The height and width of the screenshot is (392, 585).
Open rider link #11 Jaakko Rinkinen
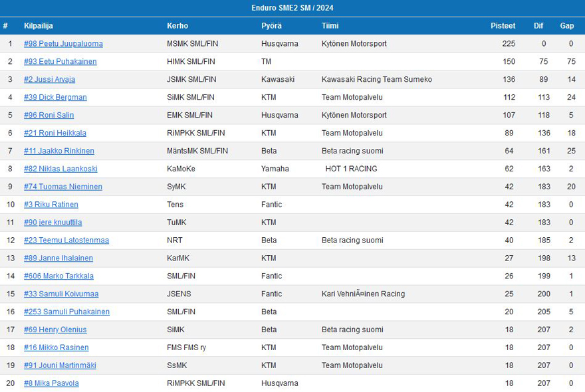pos(59,151)
